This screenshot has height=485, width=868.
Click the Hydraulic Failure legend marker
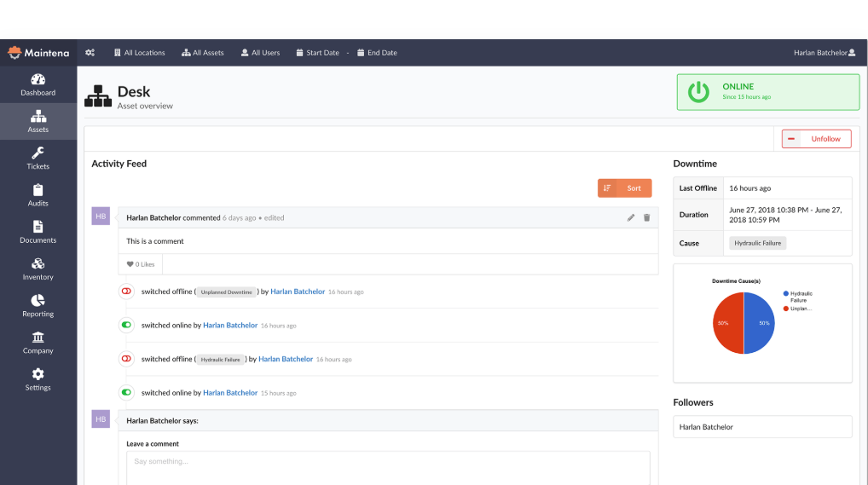pos(785,293)
